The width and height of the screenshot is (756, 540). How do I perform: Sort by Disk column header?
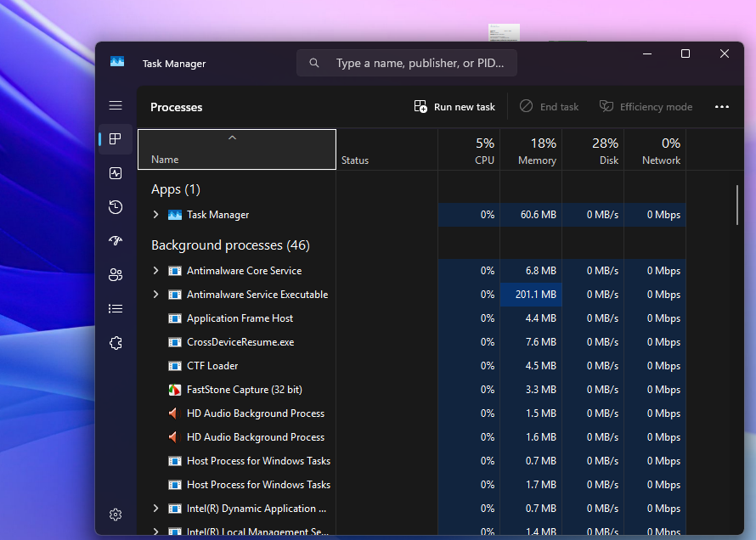coord(593,149)
